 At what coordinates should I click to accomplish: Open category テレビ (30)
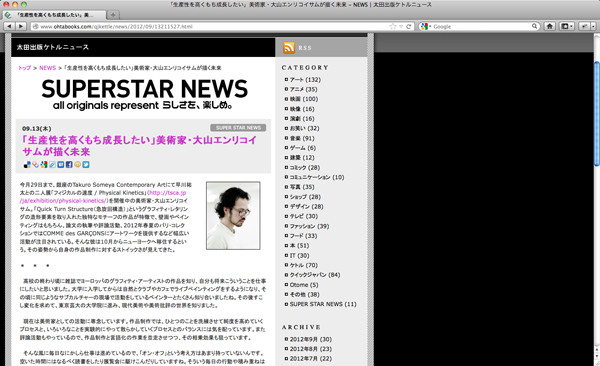click(304, 216)
